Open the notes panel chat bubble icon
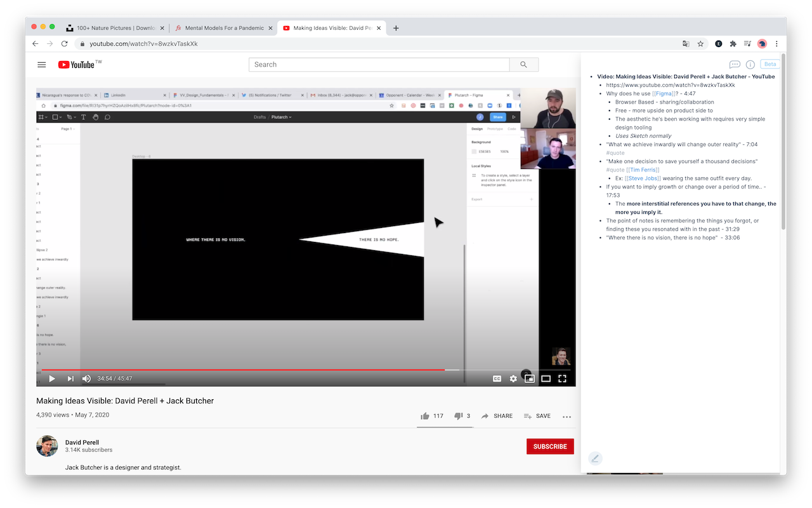 tap(735, 64)
